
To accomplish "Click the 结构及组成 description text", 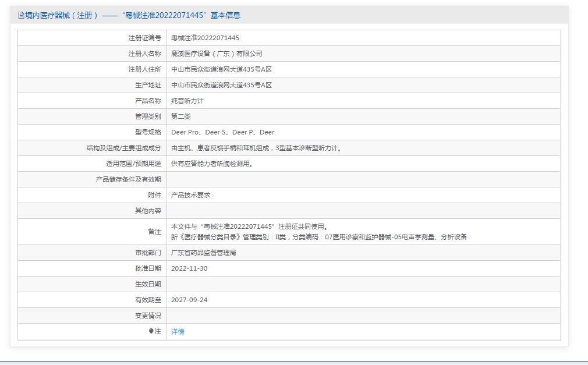I will click(257, 148).
